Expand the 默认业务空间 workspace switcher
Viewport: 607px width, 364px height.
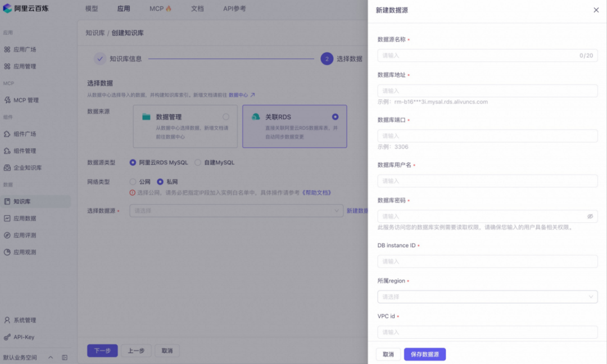[x=51, y=358]
